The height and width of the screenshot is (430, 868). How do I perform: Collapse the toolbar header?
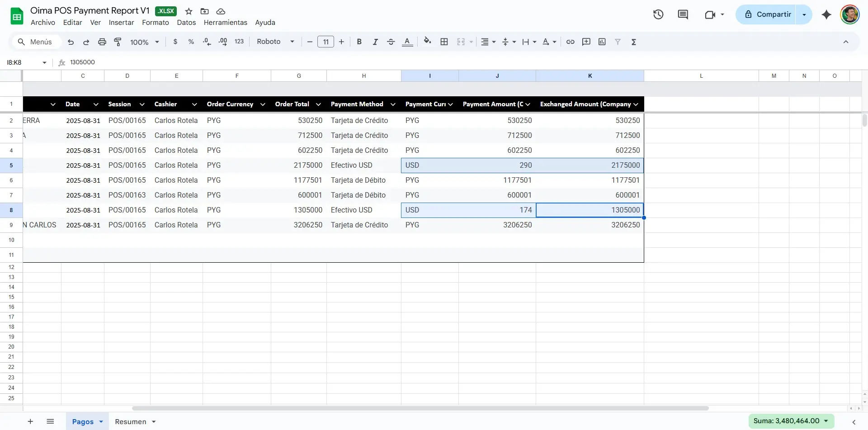click(846, 42)
